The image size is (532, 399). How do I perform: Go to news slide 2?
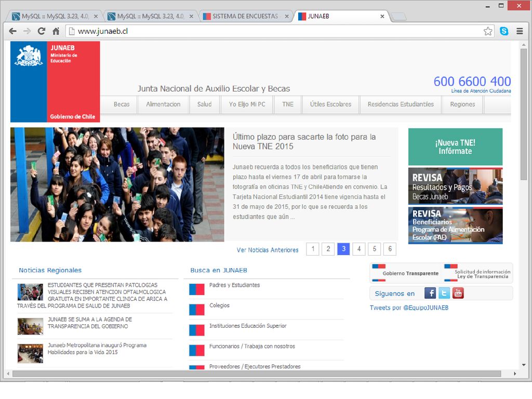click(x=328, y=249)
